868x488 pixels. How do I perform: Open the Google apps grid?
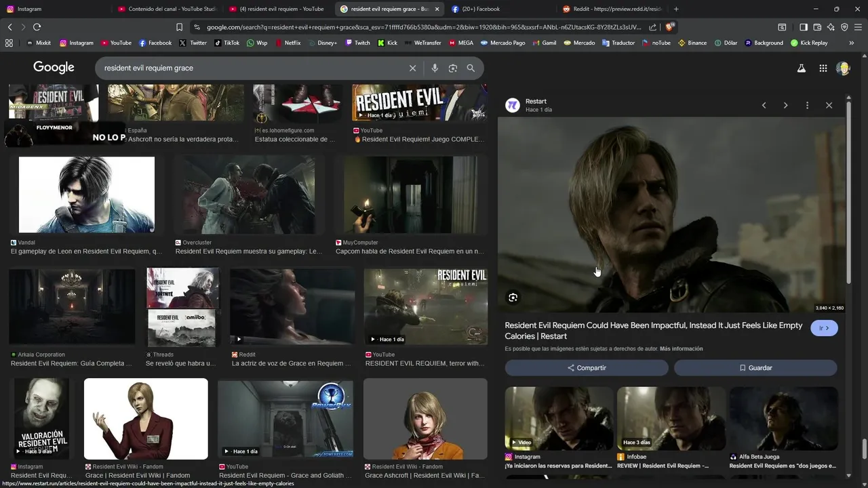823,68
